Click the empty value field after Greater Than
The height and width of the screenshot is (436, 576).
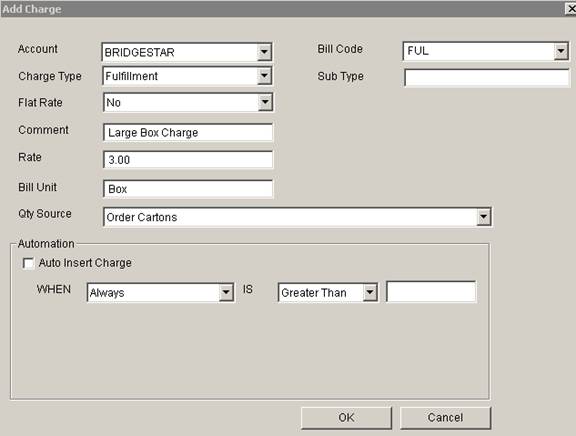[x=431, y=292]
